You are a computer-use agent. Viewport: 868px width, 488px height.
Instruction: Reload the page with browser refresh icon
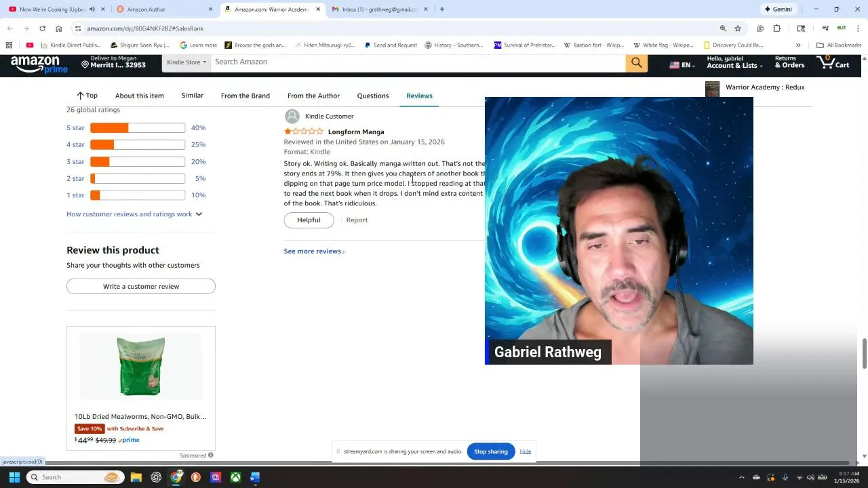[x=42, y=28]
